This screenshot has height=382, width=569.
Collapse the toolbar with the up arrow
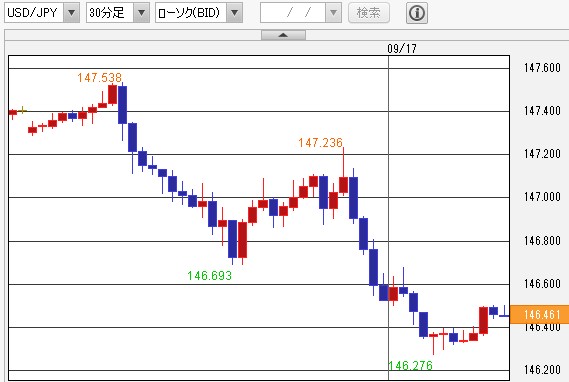283,35
